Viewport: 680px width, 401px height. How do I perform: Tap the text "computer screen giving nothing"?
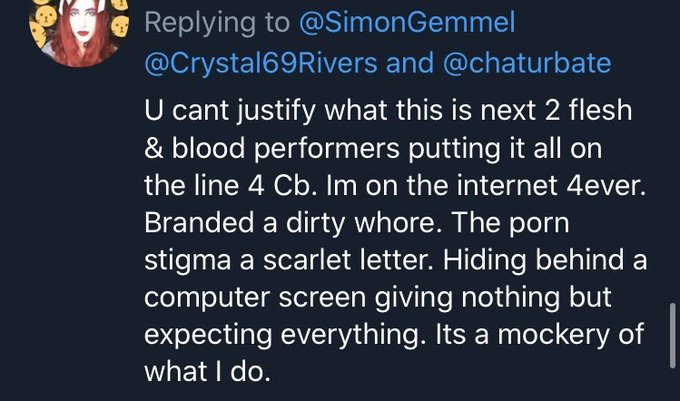(x=352, y=298)
